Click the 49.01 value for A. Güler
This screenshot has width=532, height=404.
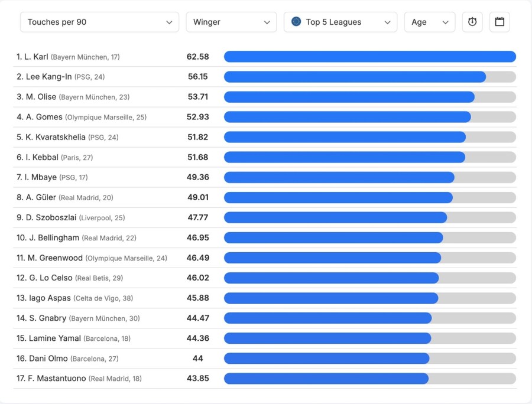pos(198,197)
